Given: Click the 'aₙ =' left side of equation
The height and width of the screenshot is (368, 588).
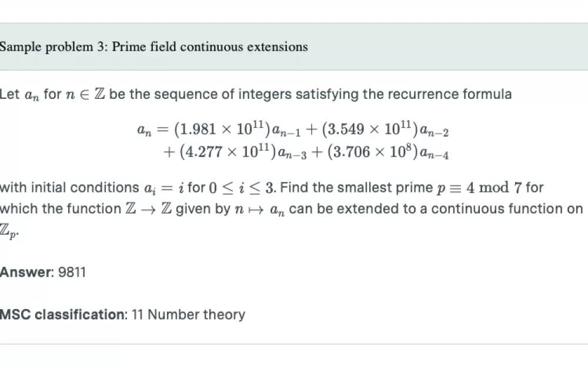Looking at the screenshot, I should (x=153, y=130).
